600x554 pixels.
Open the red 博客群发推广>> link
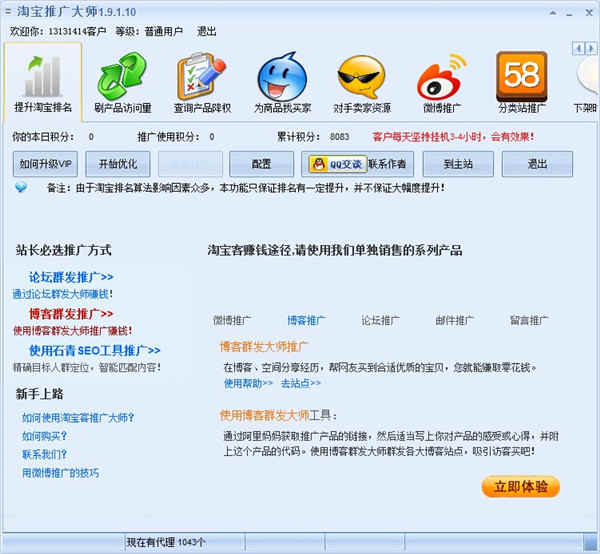click(x=71, y=314)
